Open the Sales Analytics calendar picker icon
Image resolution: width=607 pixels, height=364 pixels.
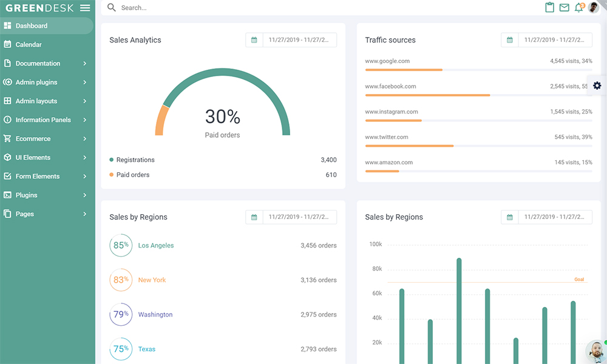(x=254, y=39)
